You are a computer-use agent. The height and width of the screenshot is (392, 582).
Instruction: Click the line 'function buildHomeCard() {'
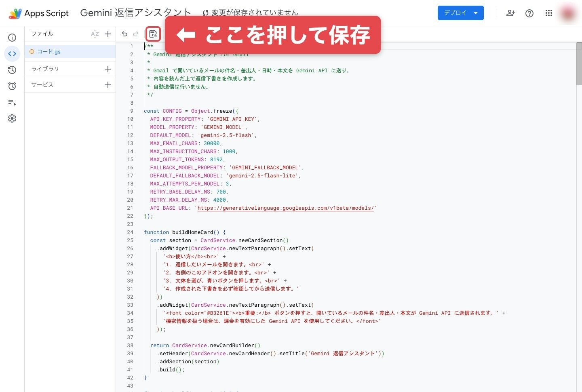click(185, 232)
